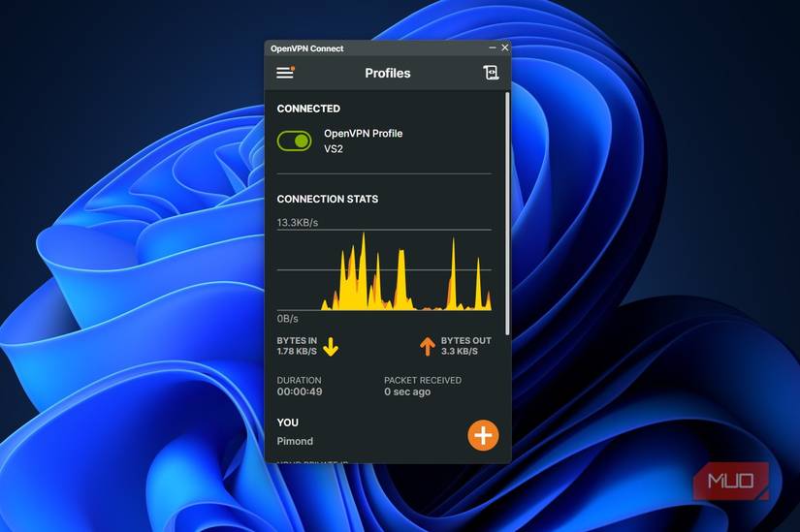Screen dimensions: 800x532
Task: Click the traffic graph in Connection Stats
Action: (x=384, y=269)
